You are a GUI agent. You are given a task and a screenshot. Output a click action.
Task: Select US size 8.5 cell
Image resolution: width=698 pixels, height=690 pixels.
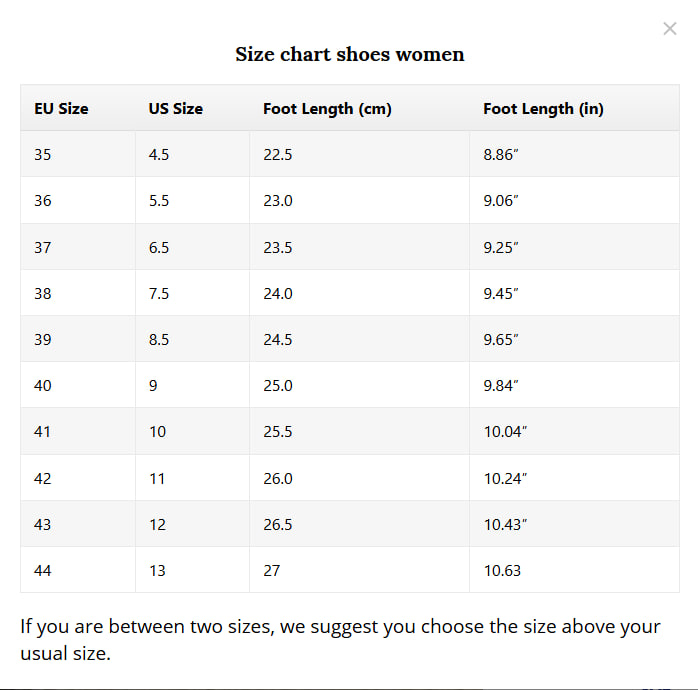[x=159, y=340]
